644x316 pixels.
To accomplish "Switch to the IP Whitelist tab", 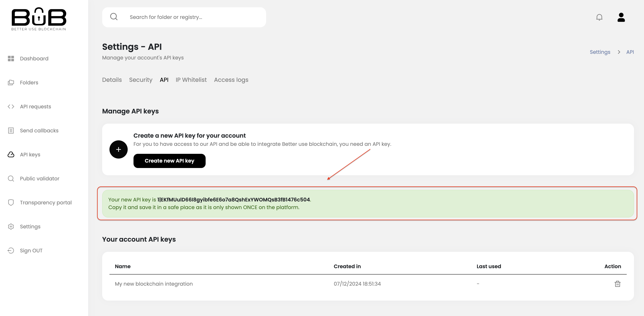I will (x=191, y=80).
